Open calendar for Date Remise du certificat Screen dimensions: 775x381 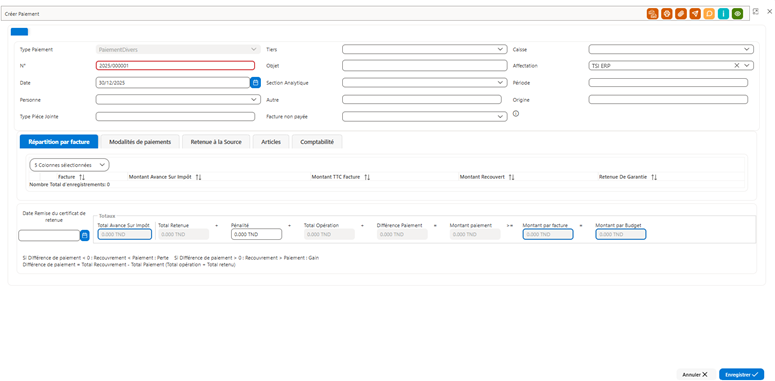click(85, 236)
